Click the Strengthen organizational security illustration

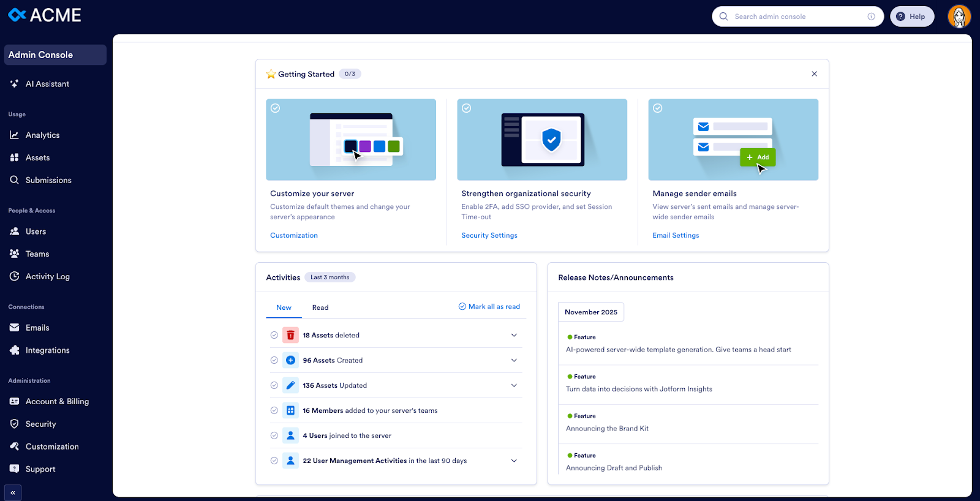542,140
